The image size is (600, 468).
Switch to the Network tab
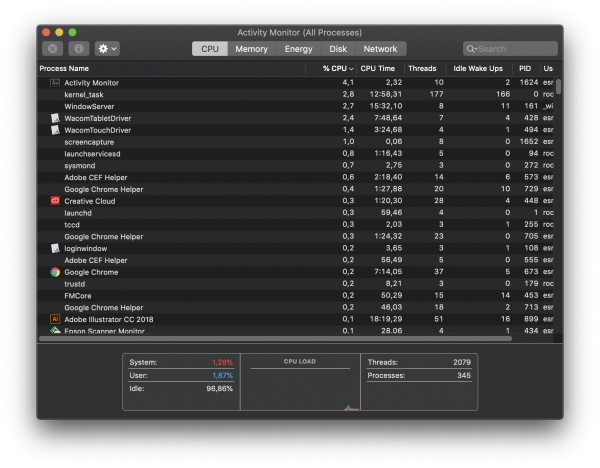pos(380,49)
